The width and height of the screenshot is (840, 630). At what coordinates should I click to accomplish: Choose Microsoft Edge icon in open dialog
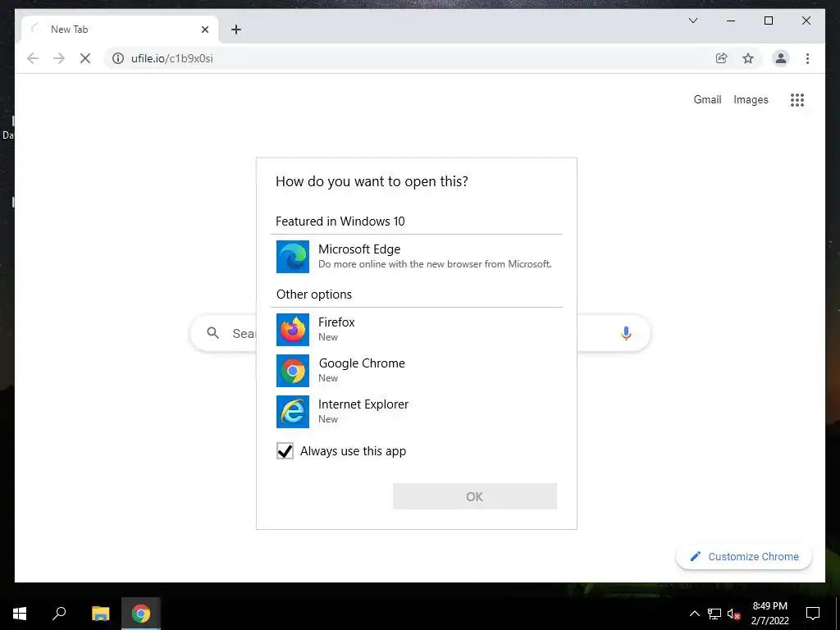(293, 257)
